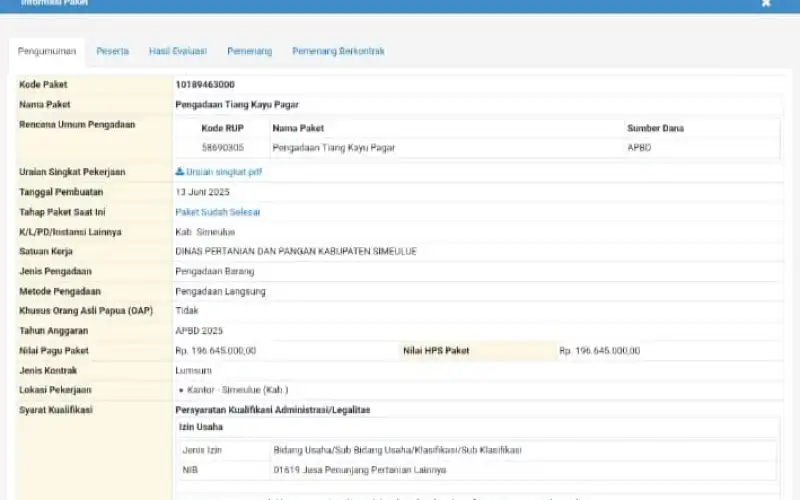Click the Paket Sudah Selesai link
800x500 pixels.
point(218,212)
